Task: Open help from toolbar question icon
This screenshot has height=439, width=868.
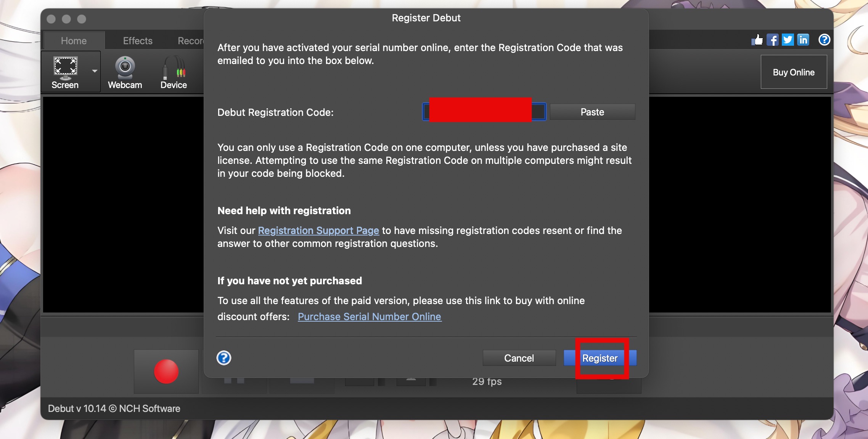Action: pos(824,40)
